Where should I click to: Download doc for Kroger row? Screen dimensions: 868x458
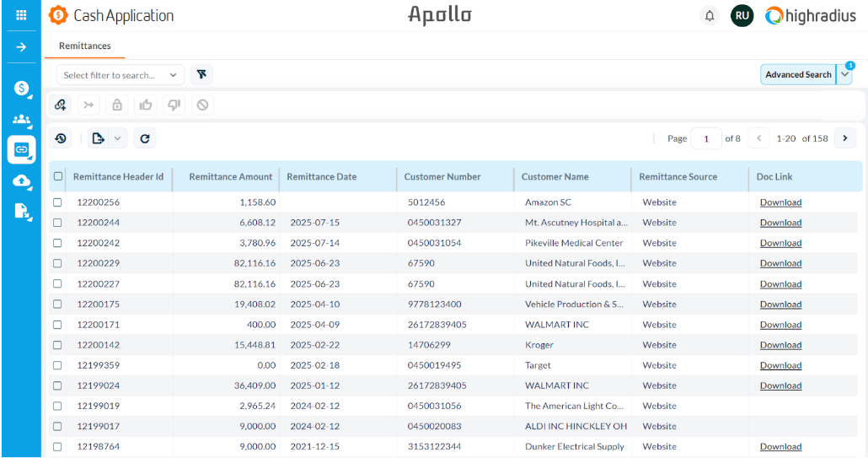click(x=780, y=345)
